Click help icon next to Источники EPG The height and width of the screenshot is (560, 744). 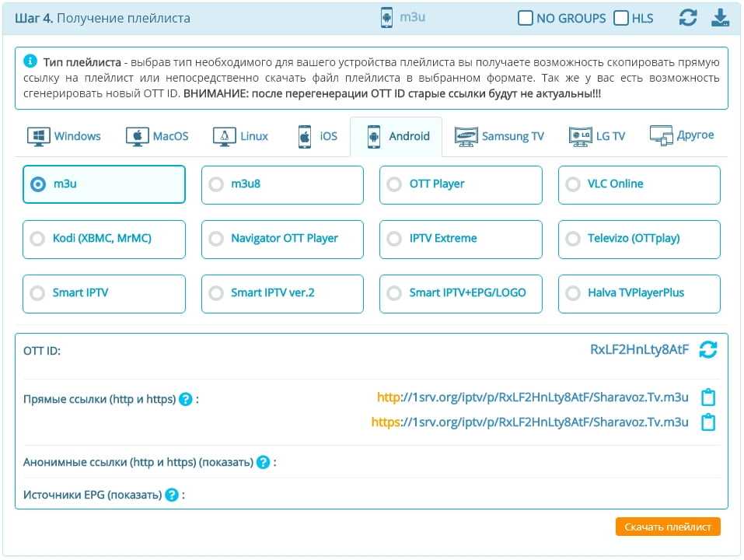172,495
